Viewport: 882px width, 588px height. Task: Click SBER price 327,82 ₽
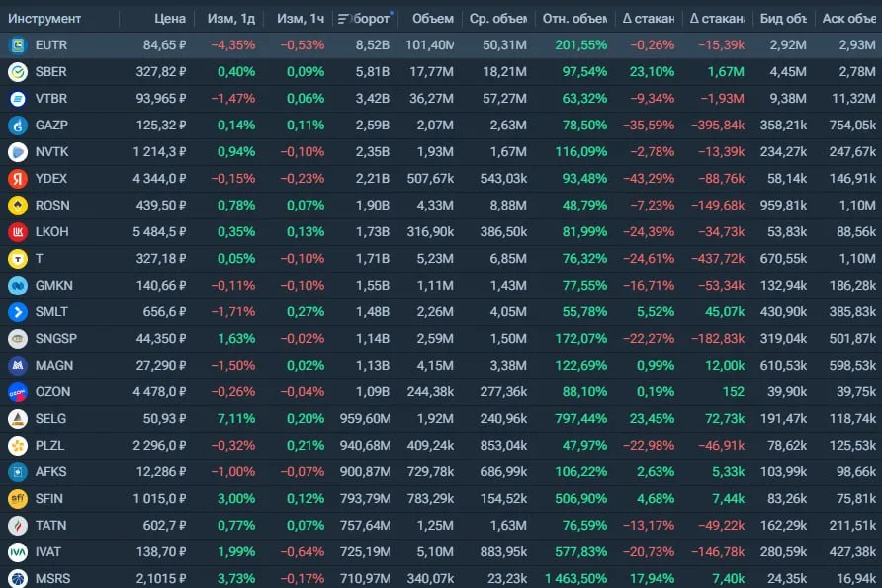(x=161, y=72)
